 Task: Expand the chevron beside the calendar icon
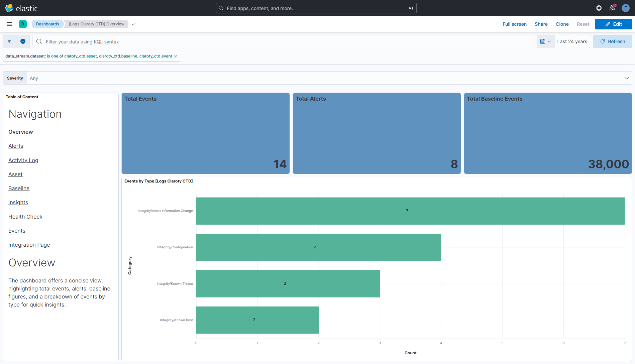coord(550,41)
